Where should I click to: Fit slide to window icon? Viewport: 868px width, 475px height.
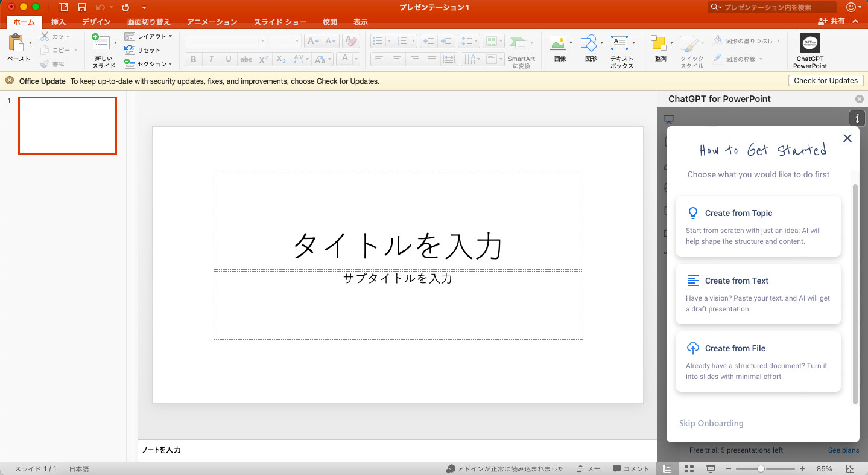[x=850, y=469]
